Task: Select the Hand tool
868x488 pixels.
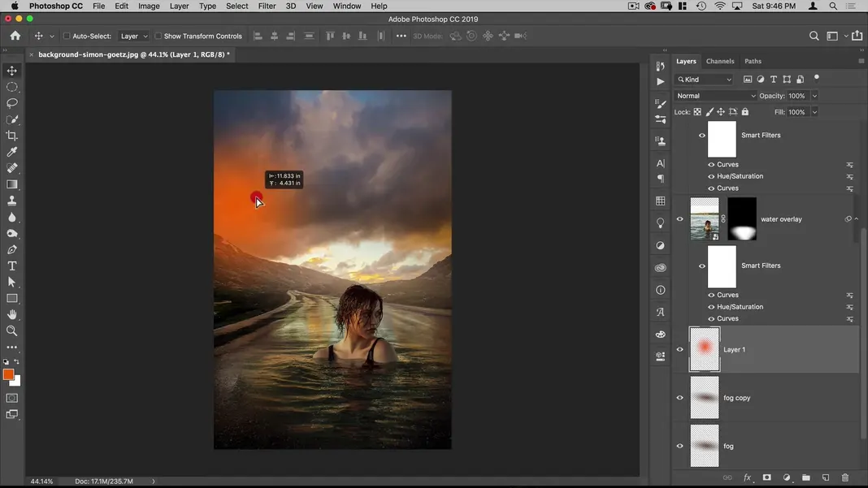Action: click(12, 314)
